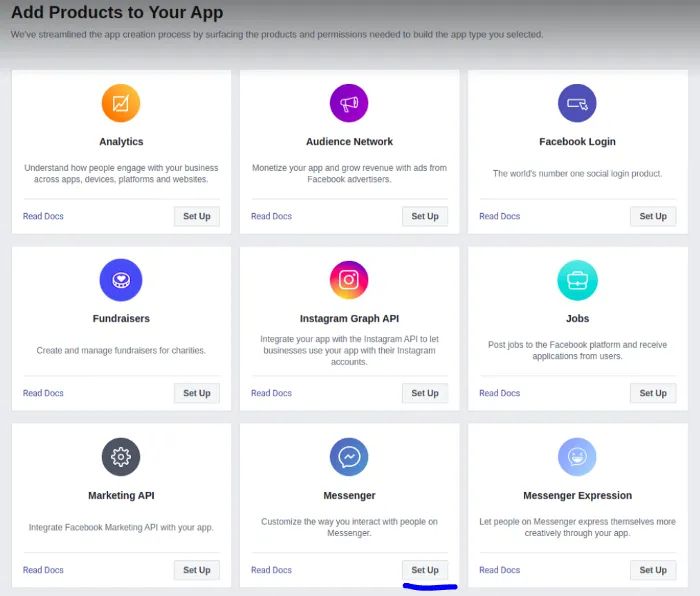Image resolution: width=700 pixels, height=596 pixels.
Task: Open Read Docs for Facebook Login
Action: tap(500, 216)
